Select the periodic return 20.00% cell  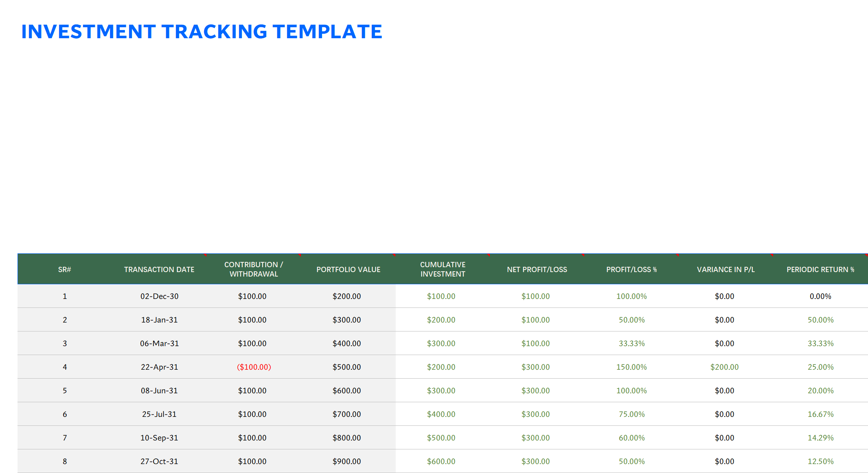(x=820, y=390)
